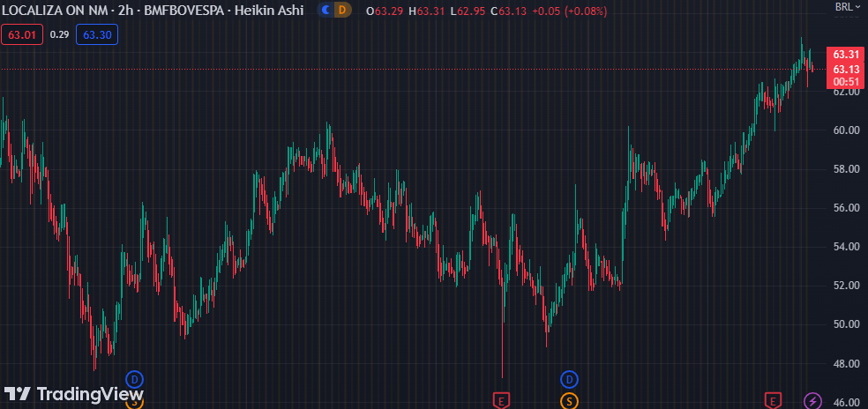This screenshot has height=409, width=868.
Task: Click the orange D data-delay badge
Action: 342,10
